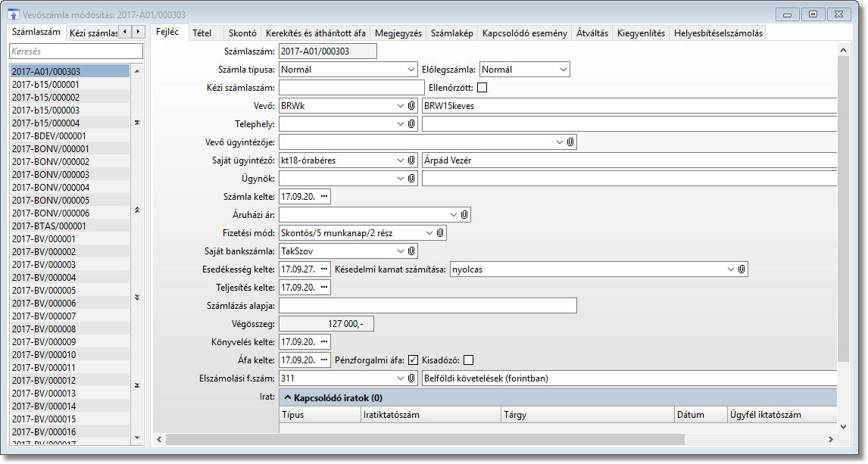Open the Fizetési mód dropdown arrow
Screen dimensions: 868x464
(x=429, y=233)
